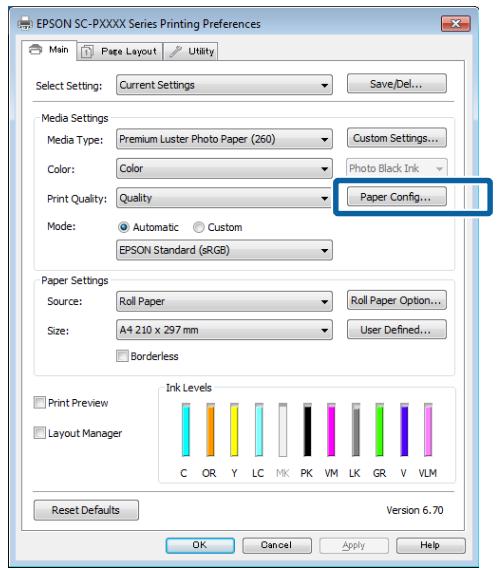Open the Utility tab
The image size is (498, 570).
coord(191,51)
